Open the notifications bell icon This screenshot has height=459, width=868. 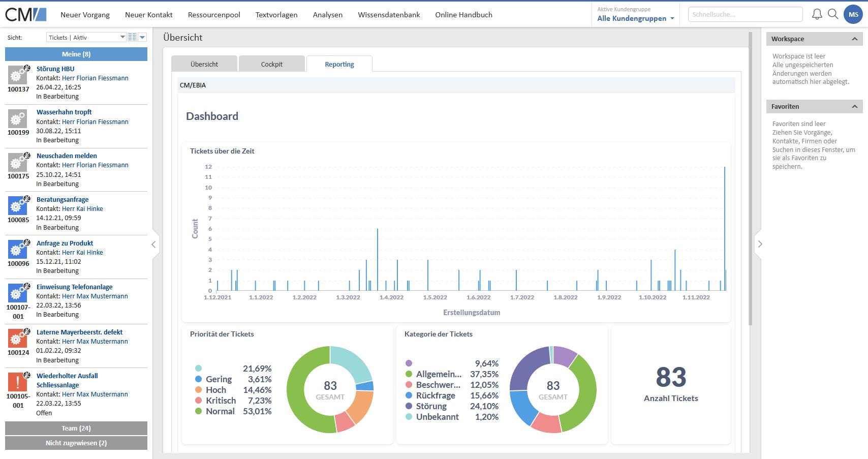(817, 14)
